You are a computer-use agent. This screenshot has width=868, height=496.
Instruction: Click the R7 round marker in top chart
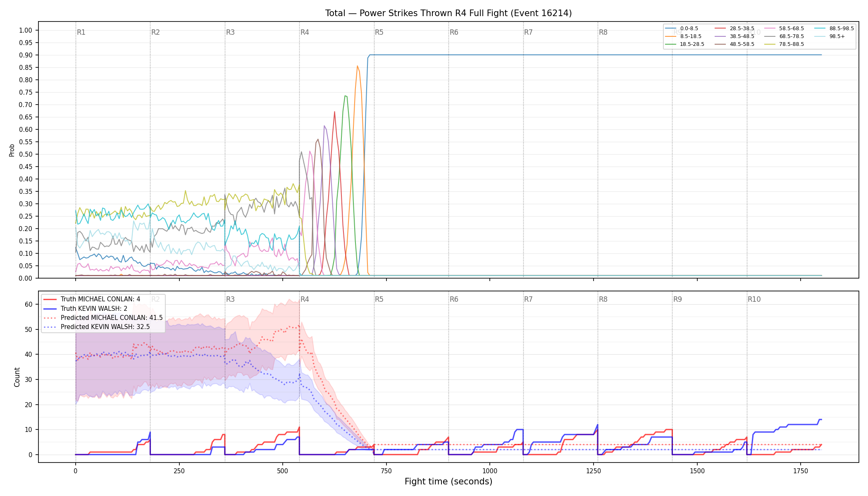[x=528, y=32]
